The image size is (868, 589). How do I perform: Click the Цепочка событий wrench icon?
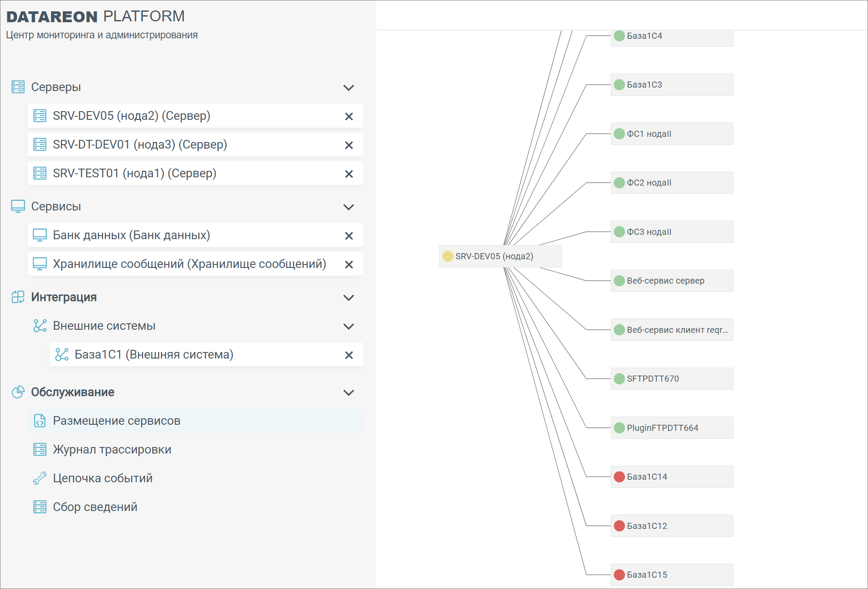(x=40, y=478)
